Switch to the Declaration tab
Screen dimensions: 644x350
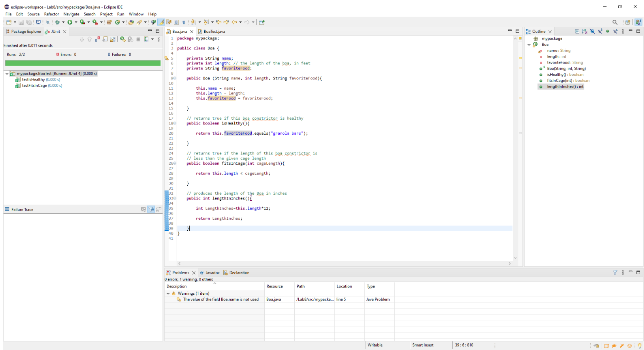236,273
